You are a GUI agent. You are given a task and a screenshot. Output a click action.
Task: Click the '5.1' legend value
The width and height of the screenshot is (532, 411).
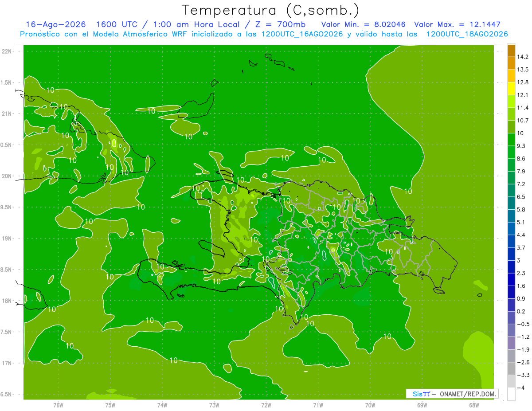tap(521, 222)
